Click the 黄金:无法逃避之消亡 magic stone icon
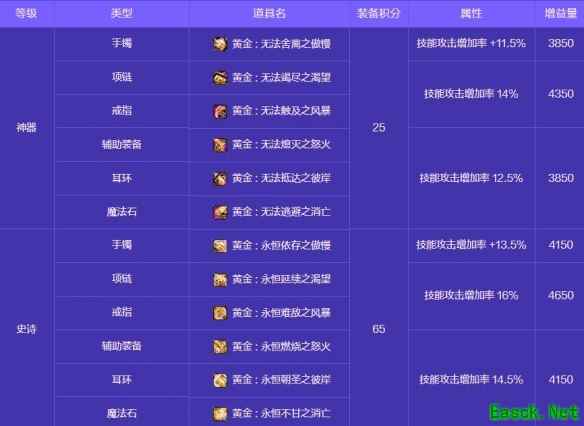This screenshot has width=584, height=426. point(220,212)
